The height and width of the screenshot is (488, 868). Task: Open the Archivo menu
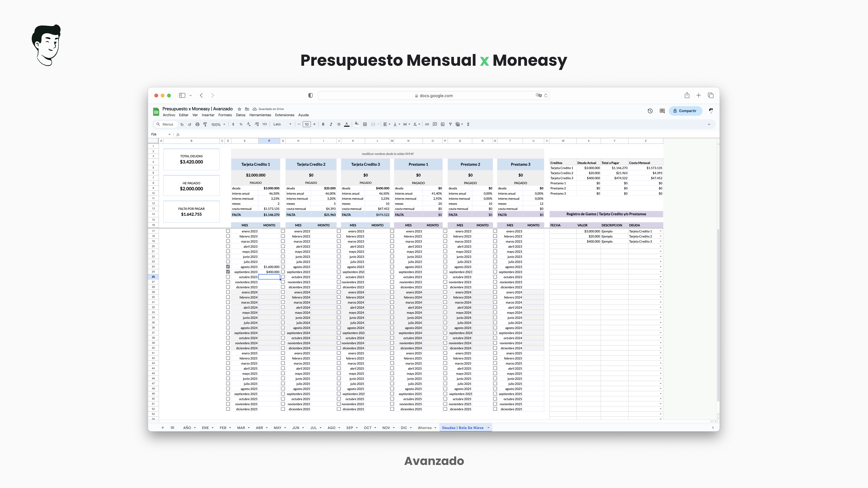(169, 115)
